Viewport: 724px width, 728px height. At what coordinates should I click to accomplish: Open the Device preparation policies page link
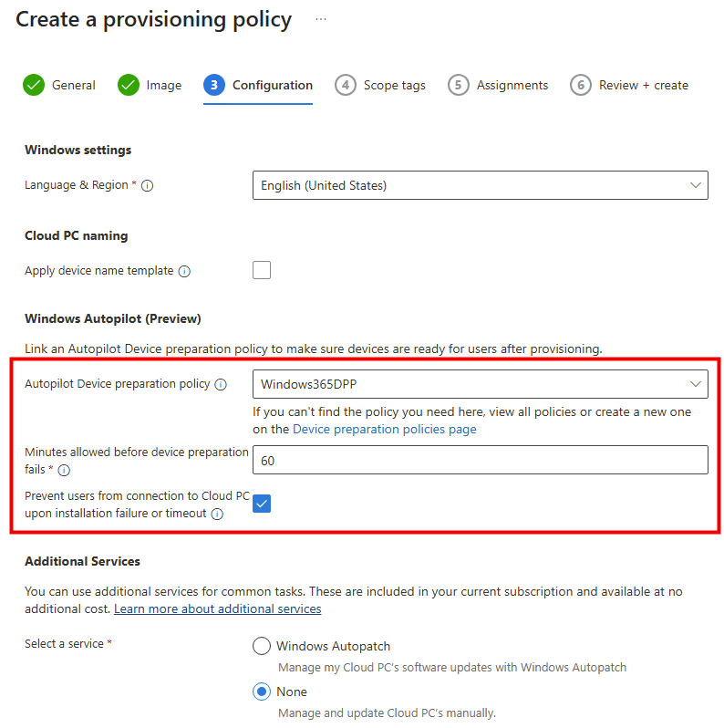[x=384, y=429]
